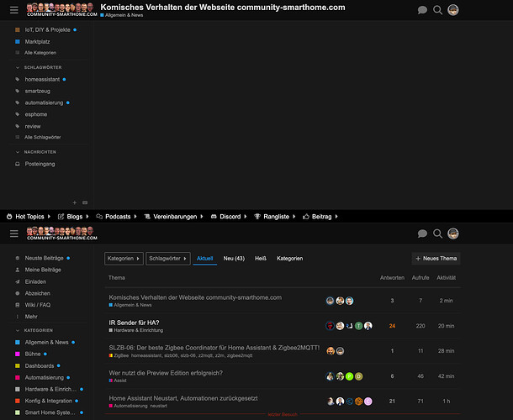This screenshot has height=420, width=513.
Task: Open Rangliste menu in the black bar
Action: point(275,217)
